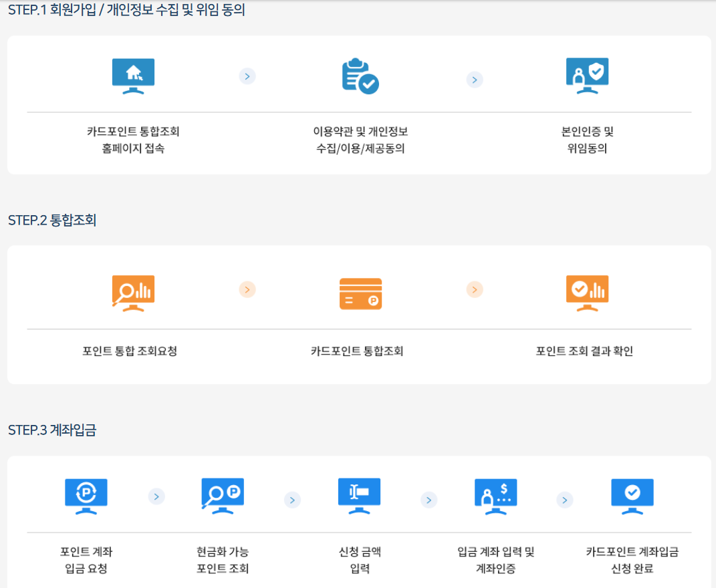Open the 본인인증 및 위임동의 shield lock icon
Screen dimensions: 716x588
tap(587, 76)
